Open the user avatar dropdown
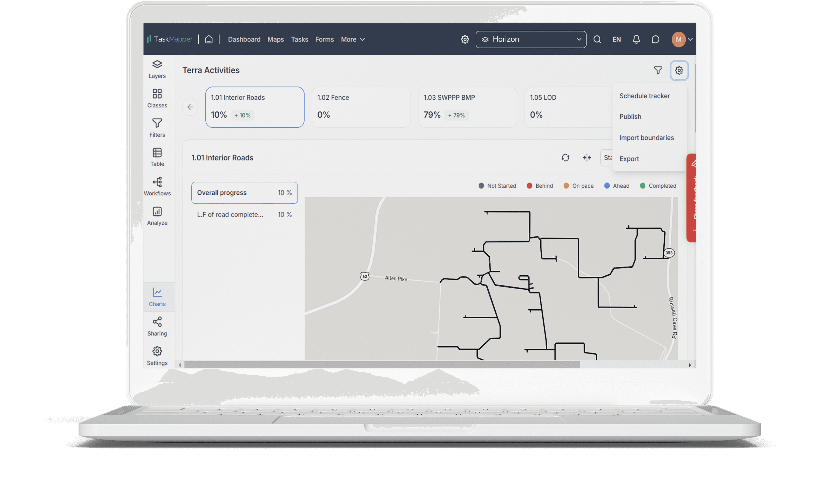 (x=682, y=39)
